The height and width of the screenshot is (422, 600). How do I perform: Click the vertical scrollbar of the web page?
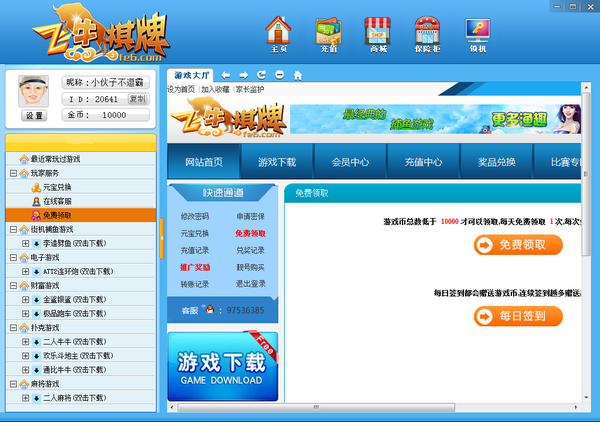click(x=586, y=174)
